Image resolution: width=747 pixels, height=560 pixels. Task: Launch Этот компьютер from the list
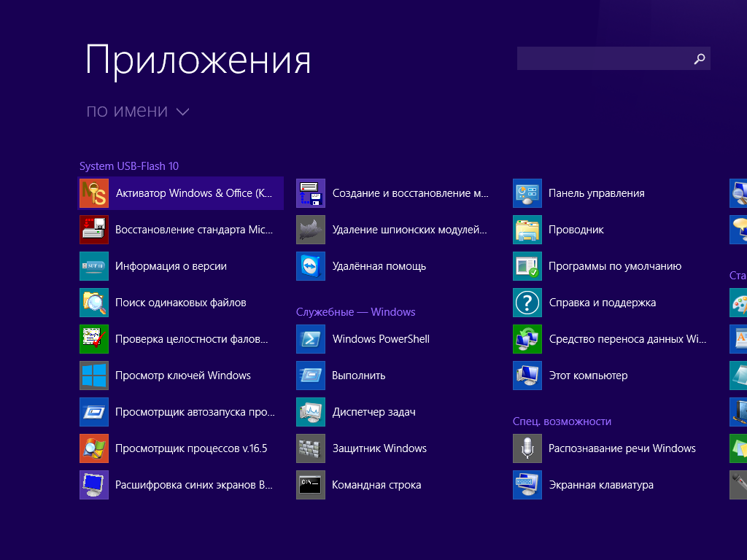[588, 376]
